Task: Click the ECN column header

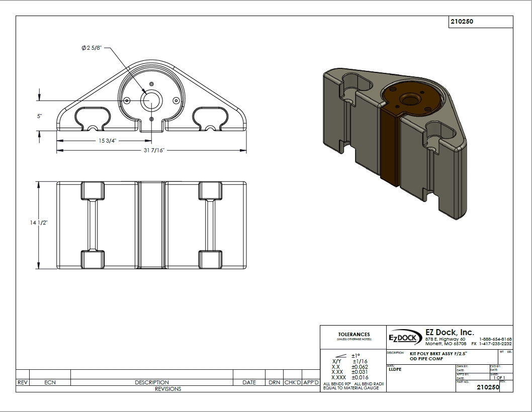Action: tap(50, 382)
